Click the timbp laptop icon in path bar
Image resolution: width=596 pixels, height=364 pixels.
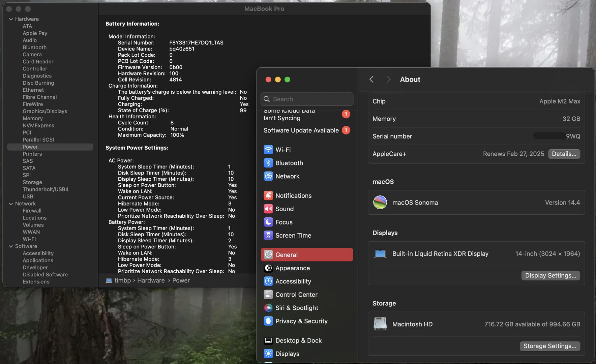pos(109,280)
